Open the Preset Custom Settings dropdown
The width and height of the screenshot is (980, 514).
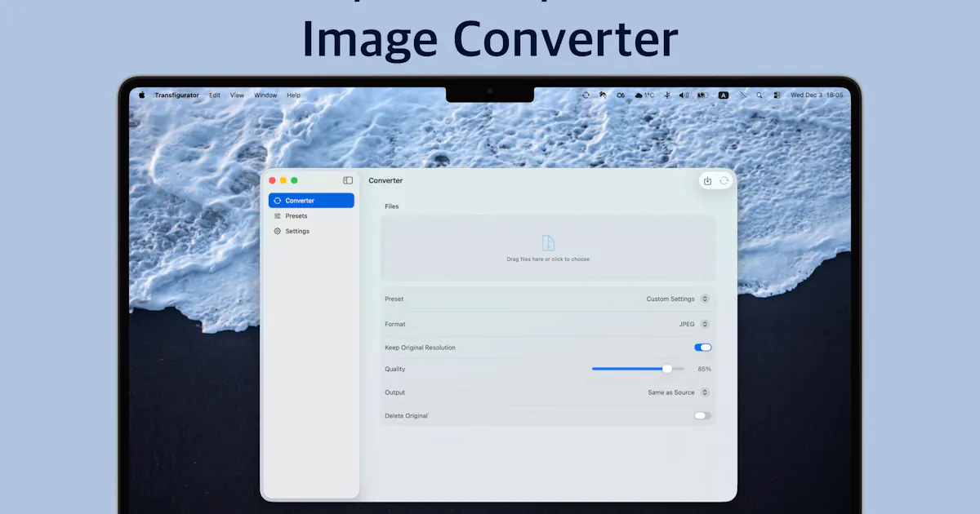[678, 299]
